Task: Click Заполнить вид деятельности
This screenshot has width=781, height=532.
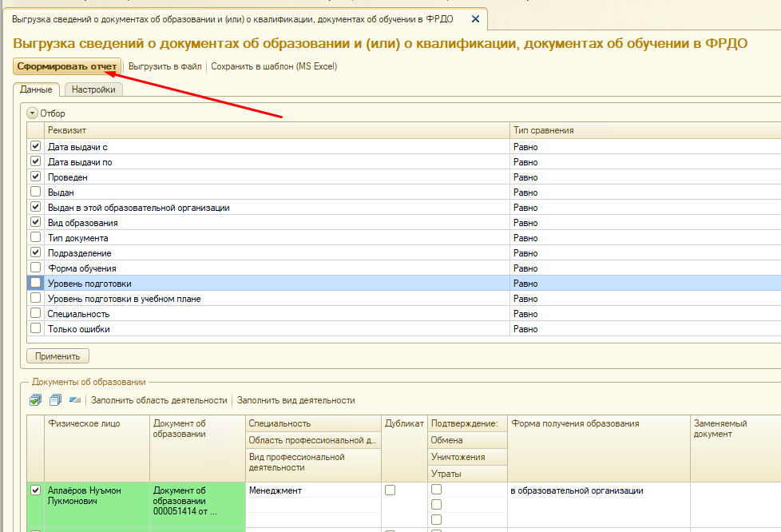Action: 295,400
